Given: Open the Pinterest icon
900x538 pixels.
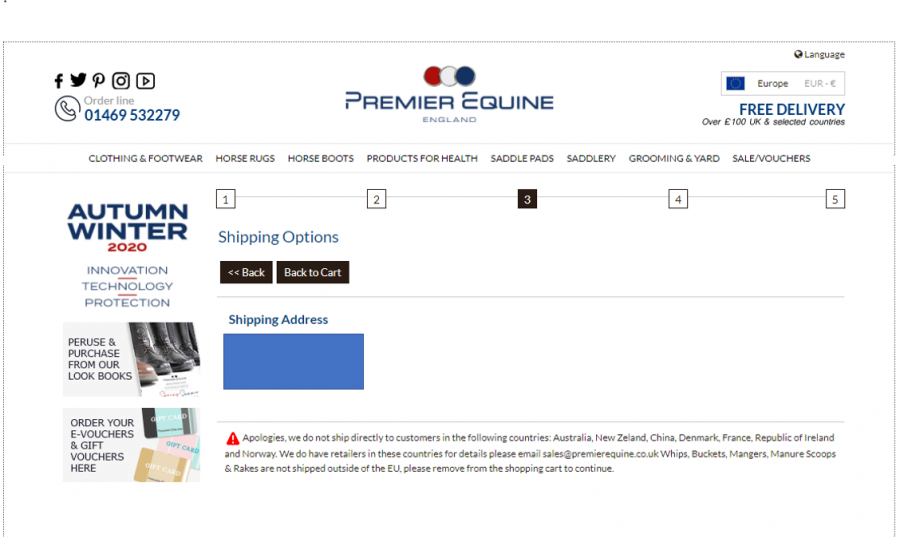Looking at the screenshot, I should 99,81.
